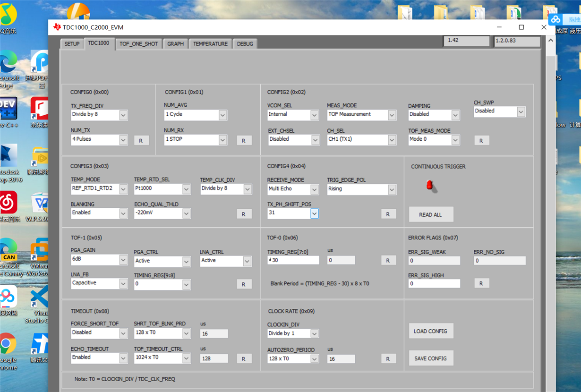Viewport: 581px width, 392px height.
Task: Click CONFIG3 register R read button
Action: (244, 214)
